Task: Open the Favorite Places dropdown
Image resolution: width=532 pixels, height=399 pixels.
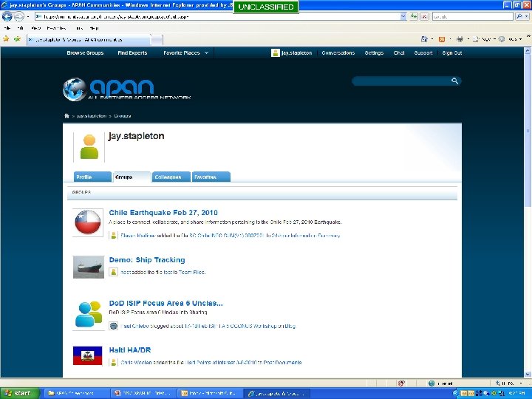Action: tap(185, 52)
